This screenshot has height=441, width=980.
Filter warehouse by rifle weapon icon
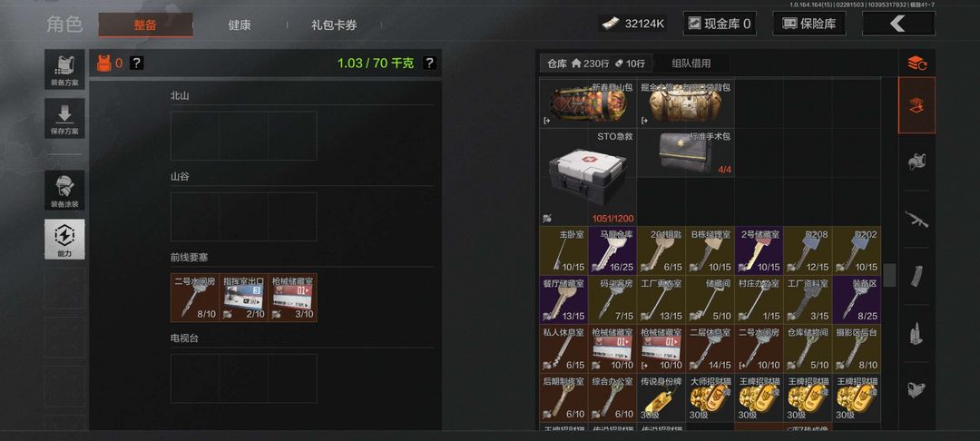pos(916,219)
